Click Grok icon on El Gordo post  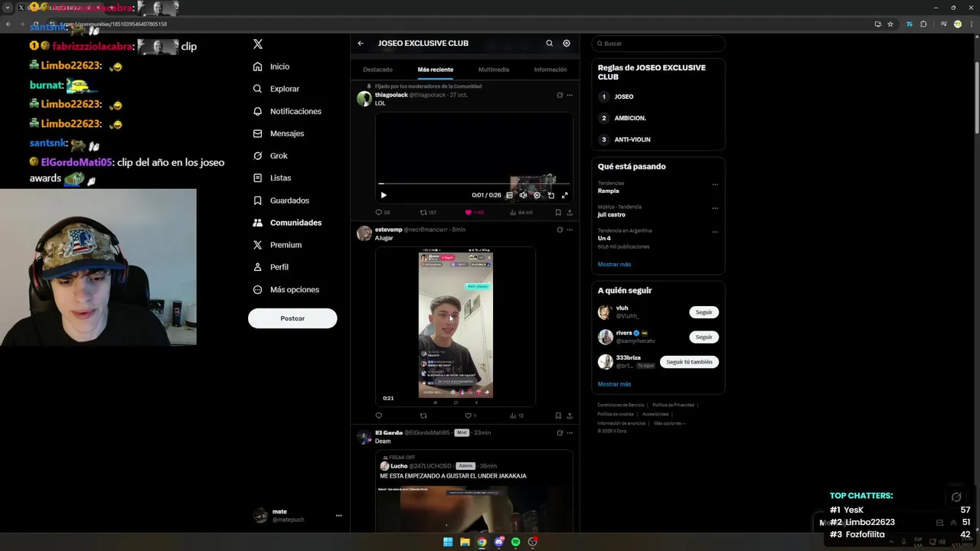560,432
